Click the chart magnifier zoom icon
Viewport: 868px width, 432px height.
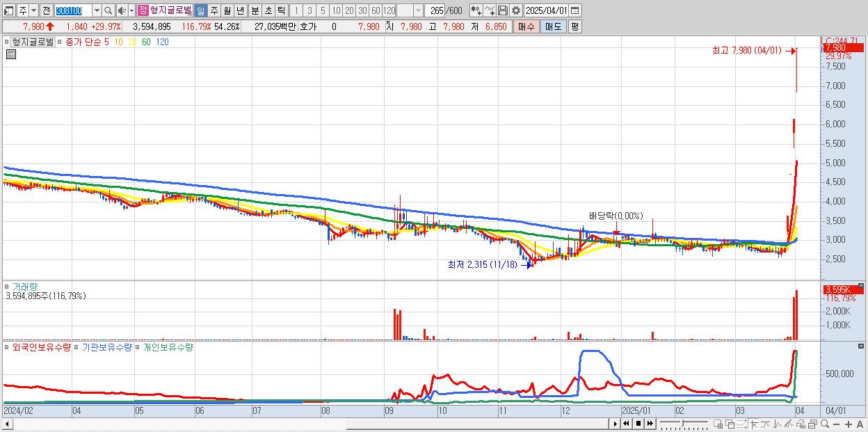[825, 424]
